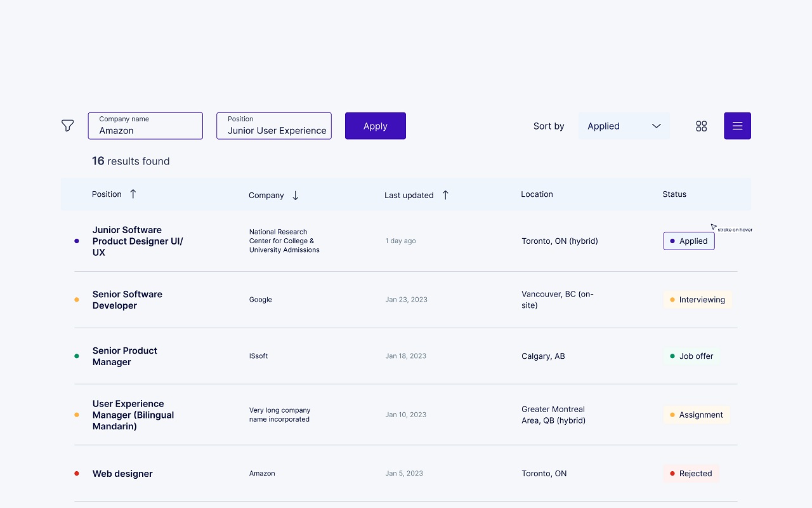
Task: Click the red status dot beside Web designer
Action: (x=76, y=473)
